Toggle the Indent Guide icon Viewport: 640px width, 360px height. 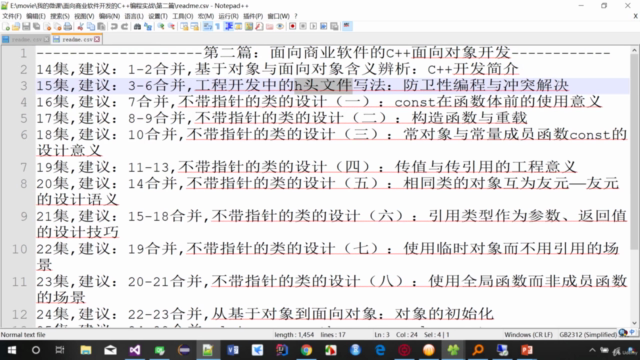click(229, 27)
